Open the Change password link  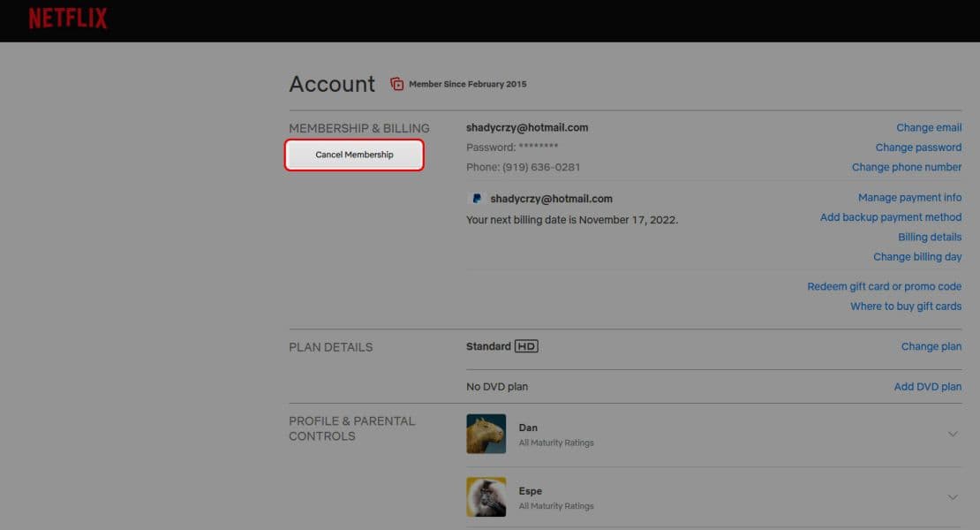click(x=918, y=147)
